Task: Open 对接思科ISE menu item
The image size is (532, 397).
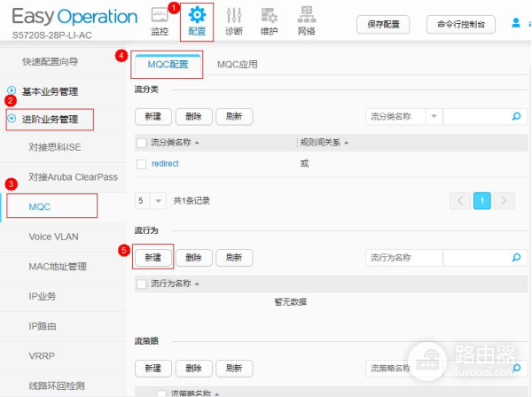Action: click(55, 147)
